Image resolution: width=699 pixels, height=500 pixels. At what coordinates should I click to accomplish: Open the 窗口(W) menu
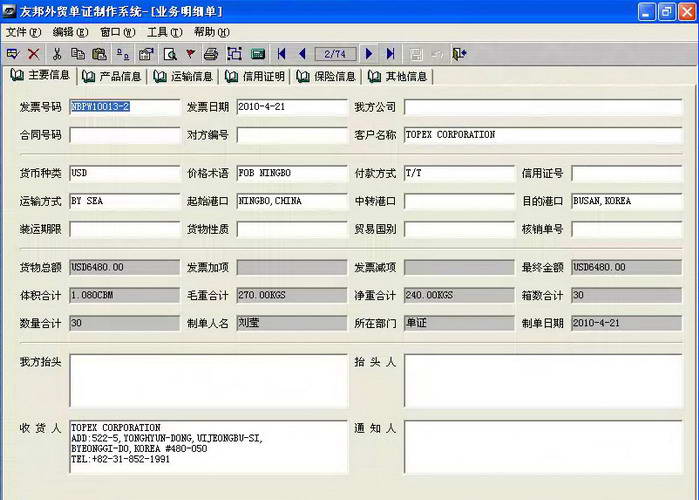[117, 32]
